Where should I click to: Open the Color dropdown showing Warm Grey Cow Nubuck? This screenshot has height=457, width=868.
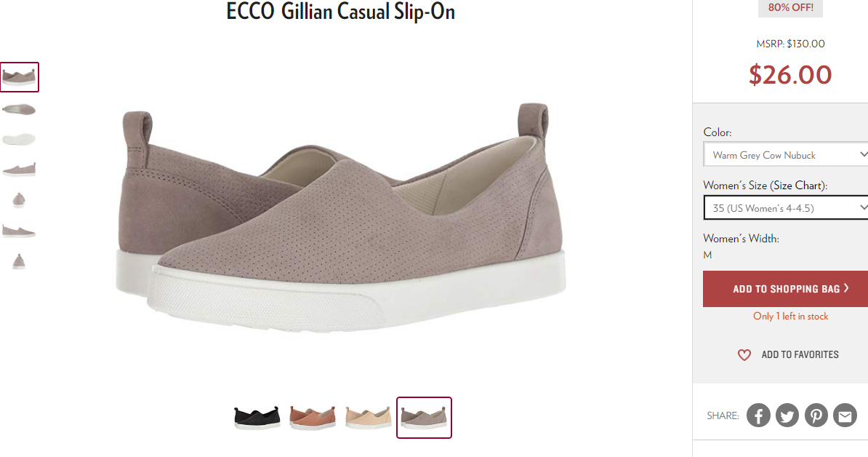(786, 154)
